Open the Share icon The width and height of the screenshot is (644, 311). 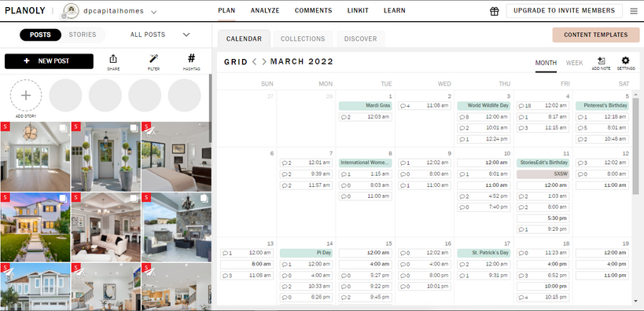pyautogui.click(x=113, y=59)
